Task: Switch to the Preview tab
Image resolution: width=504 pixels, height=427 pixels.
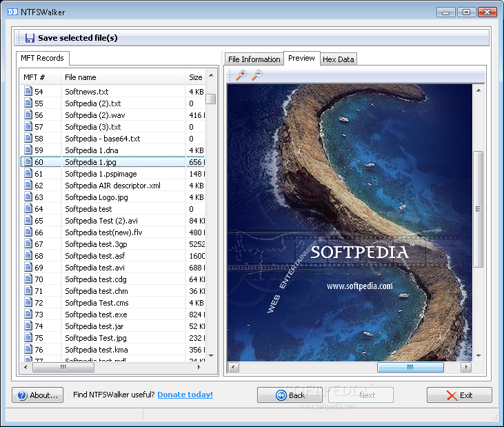Action: [x=301, y=58]
